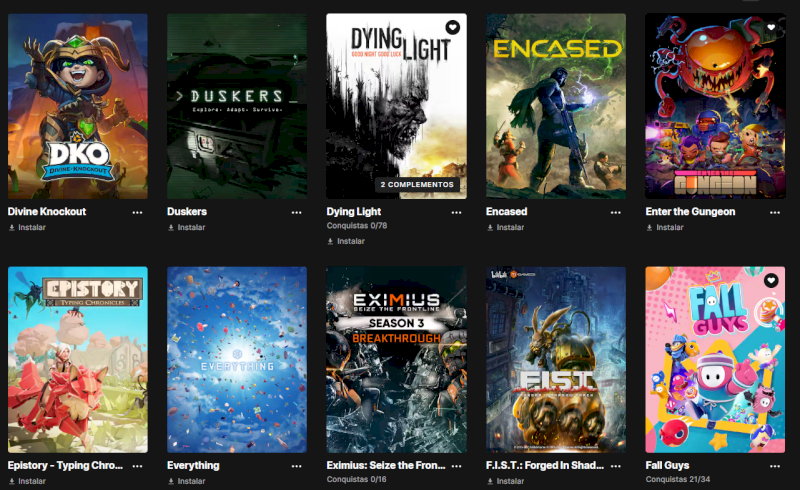Open three-dot menu for Encased
Screen dimensions: 800x490
[616, 212]
